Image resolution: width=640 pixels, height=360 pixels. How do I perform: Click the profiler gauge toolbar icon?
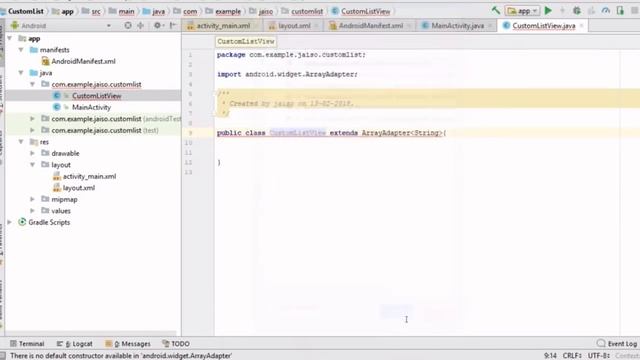pyautogui.click(x=606, y=11)
